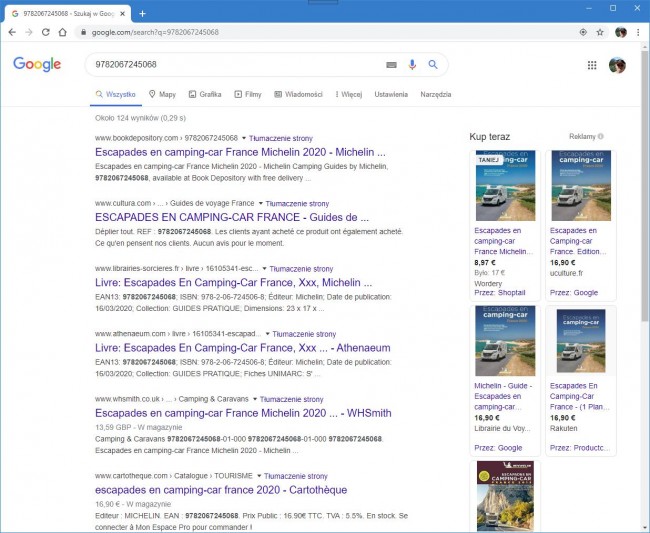Go back with the browser back arrow
The width and height of the screenshot is (650, 533).
pyautogui.click(x=12, y=32)
